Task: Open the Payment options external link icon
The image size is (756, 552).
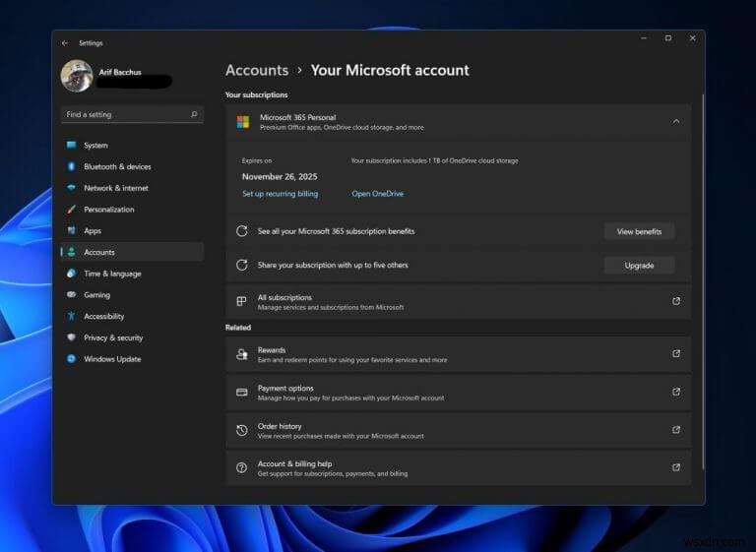Action: (676, 392)
